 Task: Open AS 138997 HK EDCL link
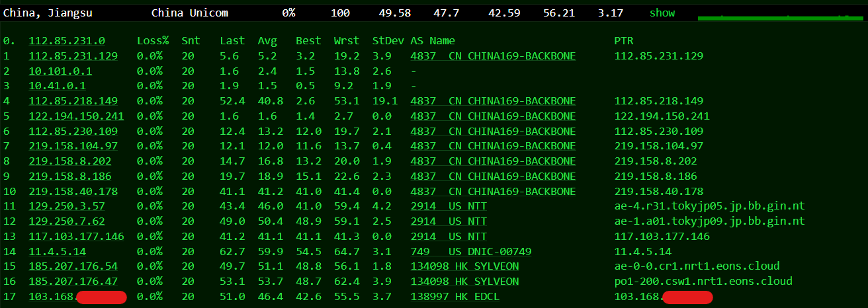[455, 296]
